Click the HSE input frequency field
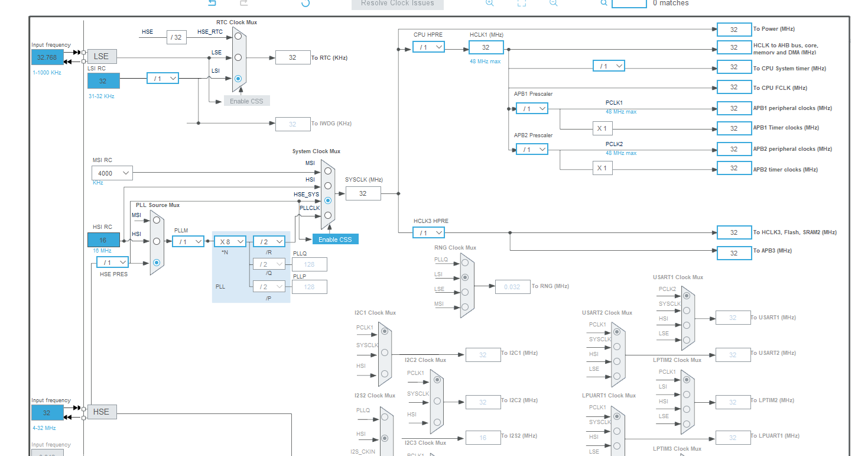 (x=47, y=413)
